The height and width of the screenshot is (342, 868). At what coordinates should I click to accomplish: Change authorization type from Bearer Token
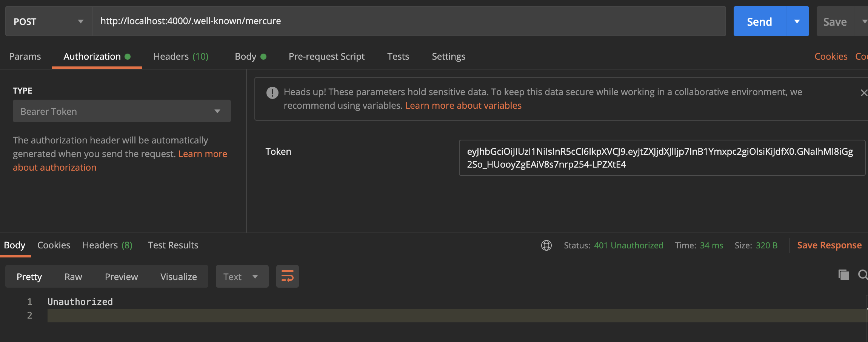122,111
